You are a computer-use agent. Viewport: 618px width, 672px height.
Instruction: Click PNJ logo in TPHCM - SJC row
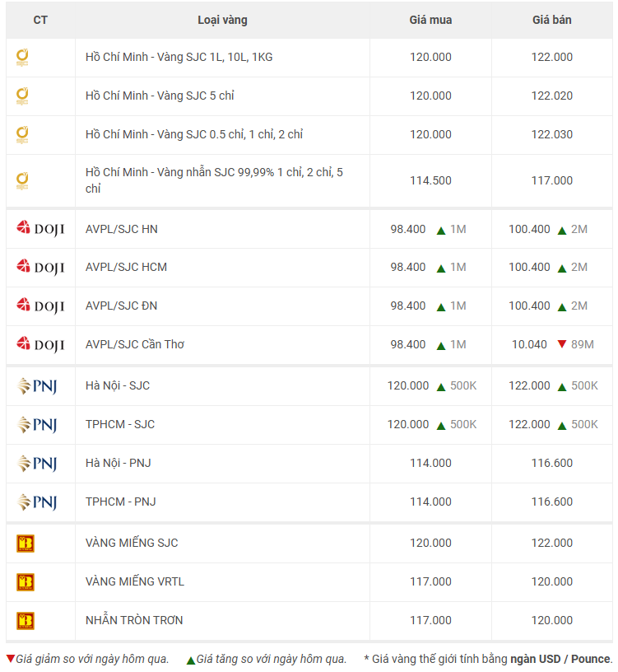[37, 425]
